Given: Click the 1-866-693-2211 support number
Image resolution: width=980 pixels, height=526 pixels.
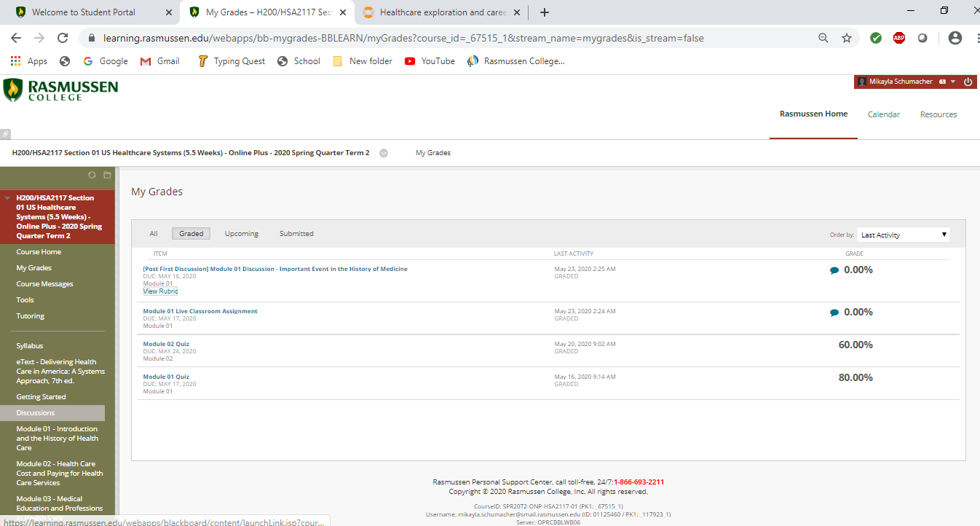Looking at the screenshot, I should pos(639,482).
